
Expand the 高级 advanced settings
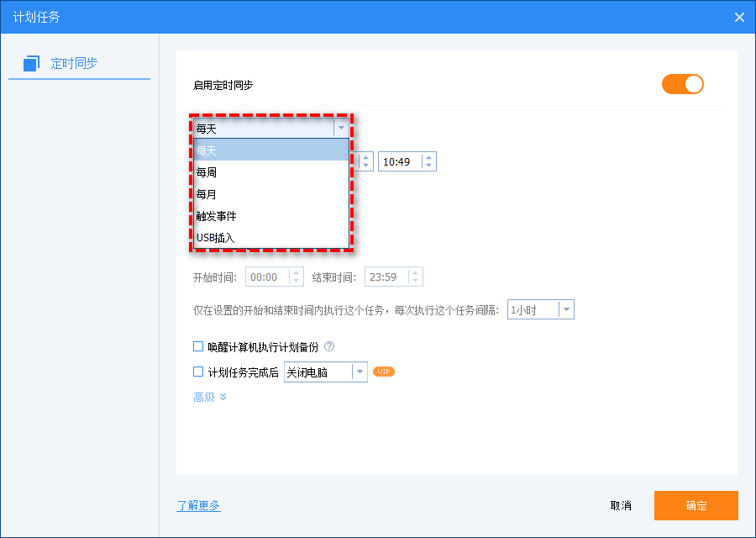(210, 397)
